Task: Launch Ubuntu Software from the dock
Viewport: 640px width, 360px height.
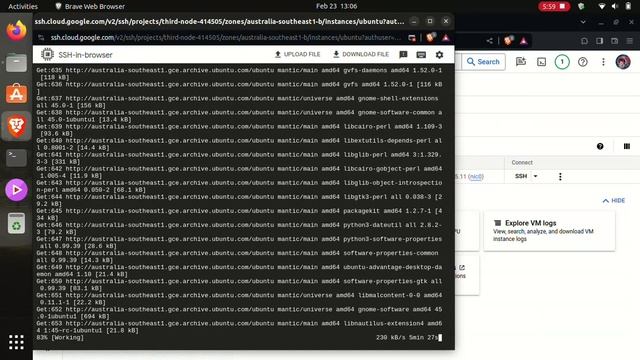Action: coord(16,94)
